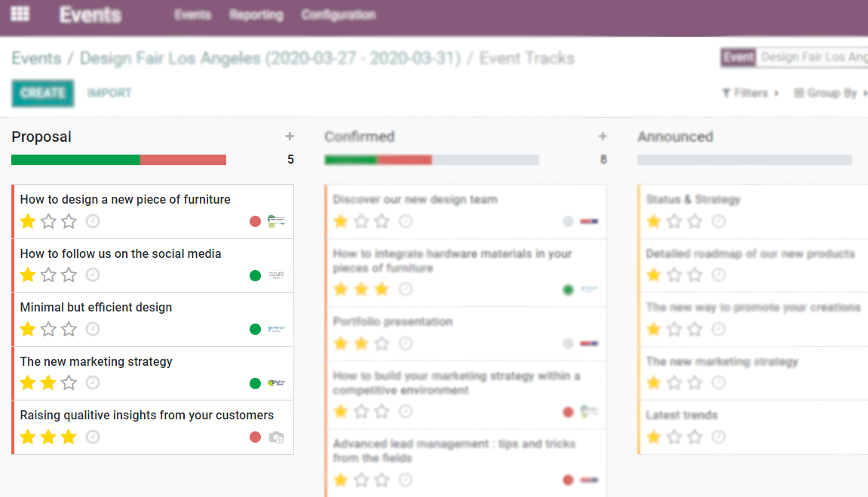Go to the Events breadcrumb link
868x497 pixels.
(36, 58)
